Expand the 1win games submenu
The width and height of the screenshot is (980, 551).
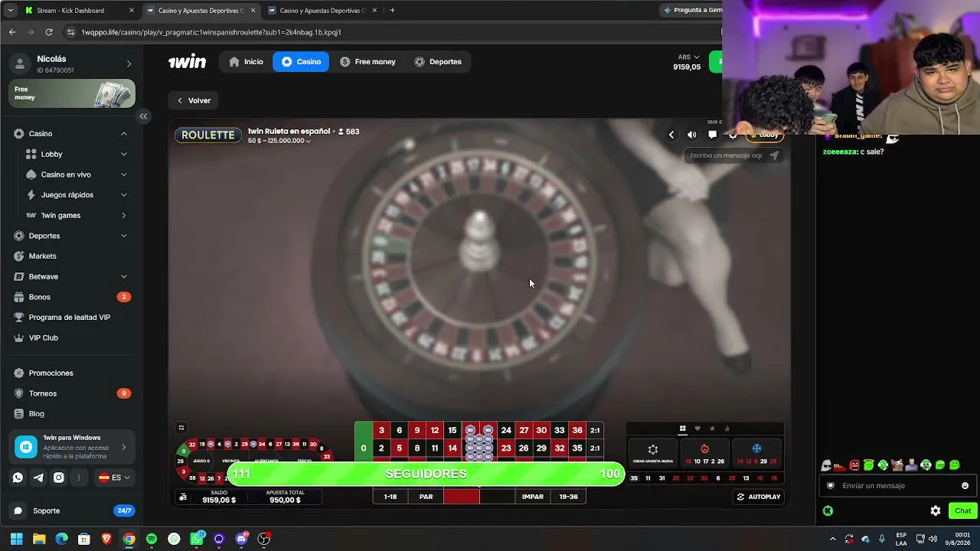point(124,215)
